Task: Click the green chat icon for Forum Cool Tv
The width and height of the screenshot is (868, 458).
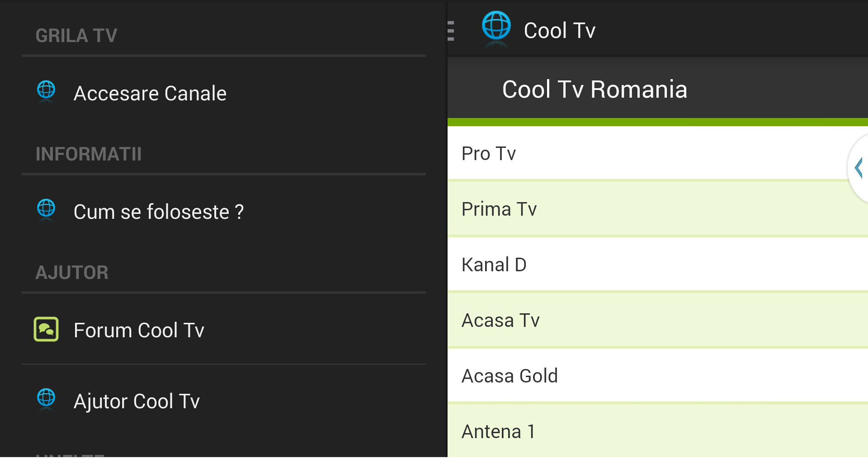Action: [x=46, y=329]
